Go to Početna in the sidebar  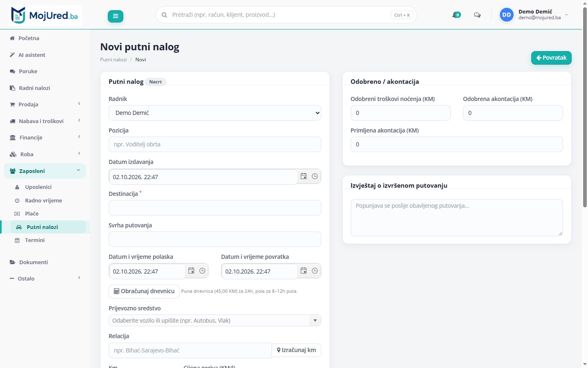[45, 38]
